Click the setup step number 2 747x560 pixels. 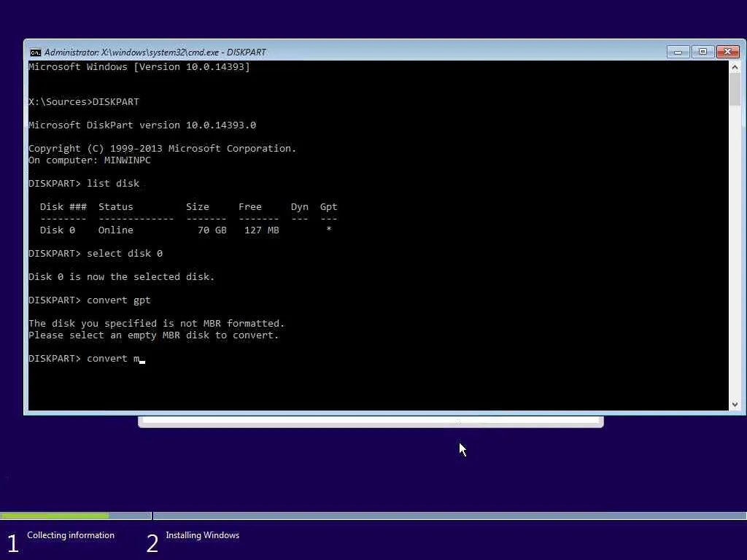[152, 543]
